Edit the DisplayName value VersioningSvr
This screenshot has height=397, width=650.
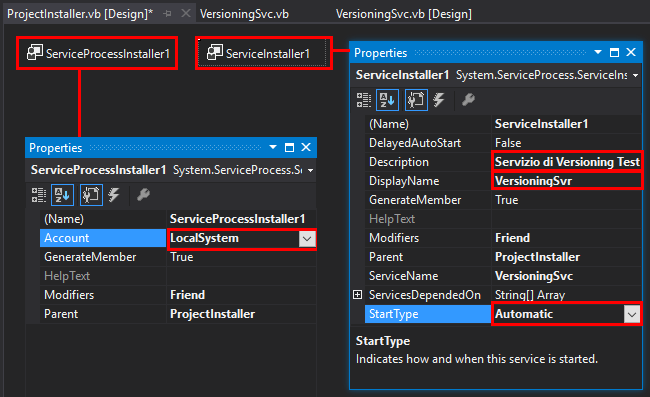566,181
